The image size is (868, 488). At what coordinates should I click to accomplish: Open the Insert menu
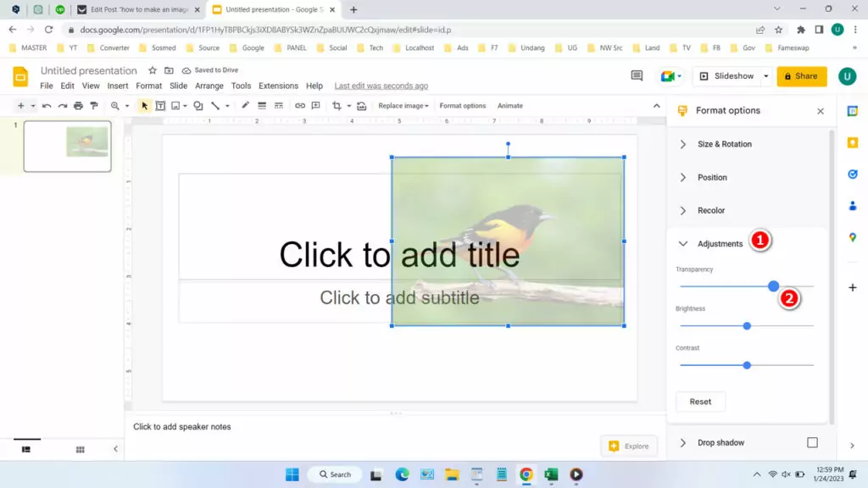pos(117,86)
